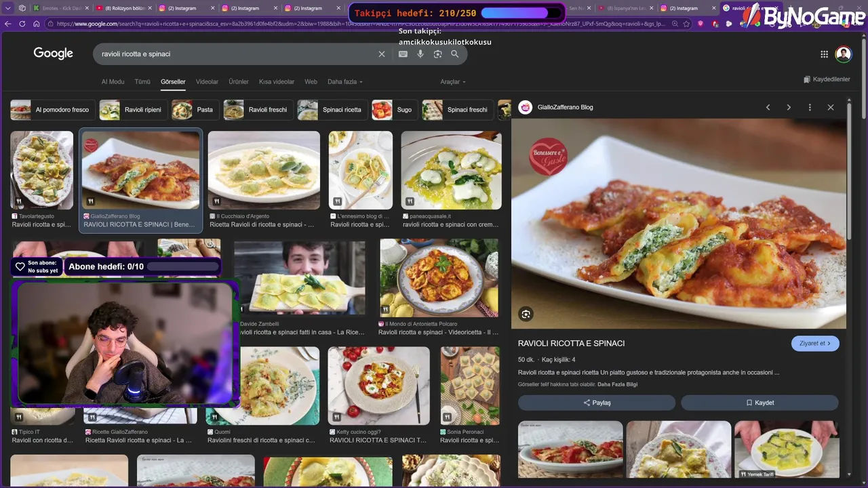The image size is (868, 488).
Task: Click Ziyaret et visit button
Action: point(815,343)
